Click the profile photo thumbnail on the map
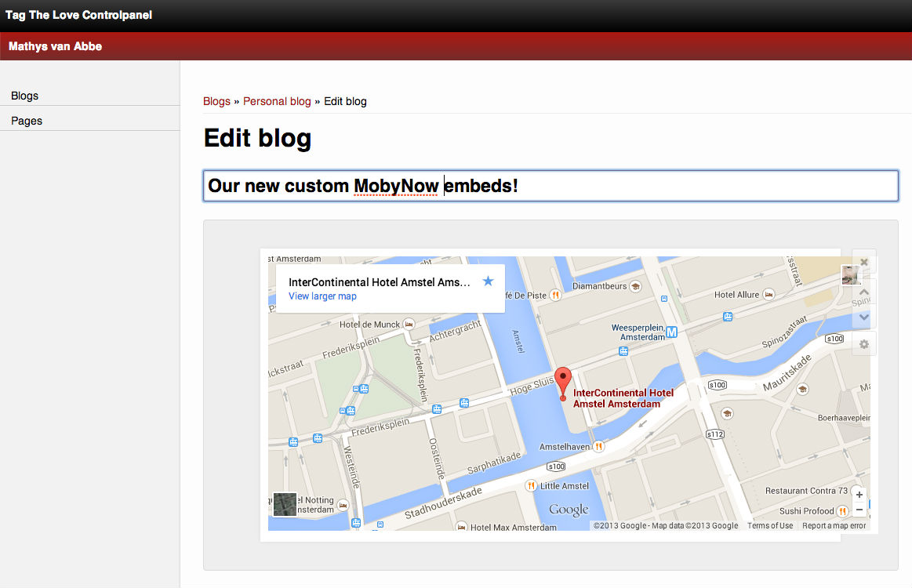This screenshot has height=588, width=912. 850,274
